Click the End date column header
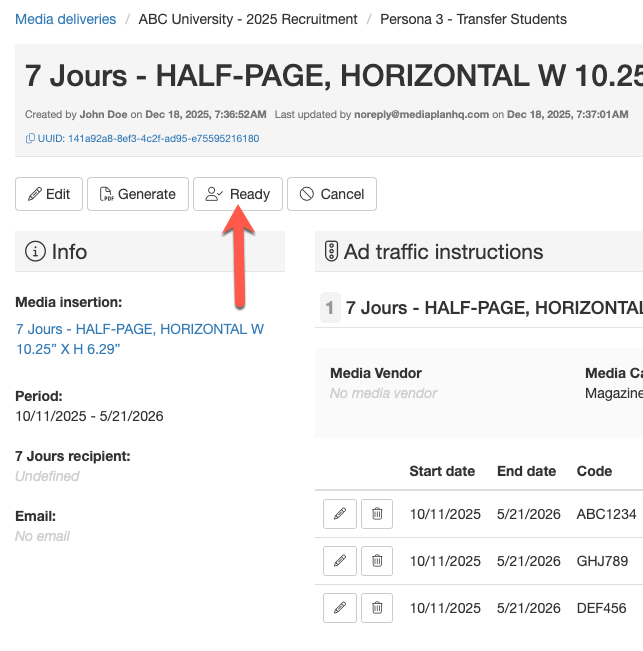The height and width of the screenshot is (651, 643). (x=526, y=471)
